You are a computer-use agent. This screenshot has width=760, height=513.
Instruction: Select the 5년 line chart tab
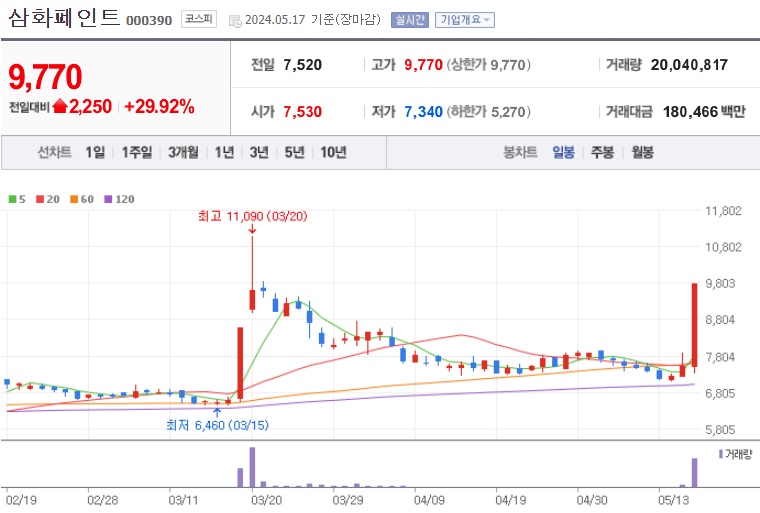294,152
